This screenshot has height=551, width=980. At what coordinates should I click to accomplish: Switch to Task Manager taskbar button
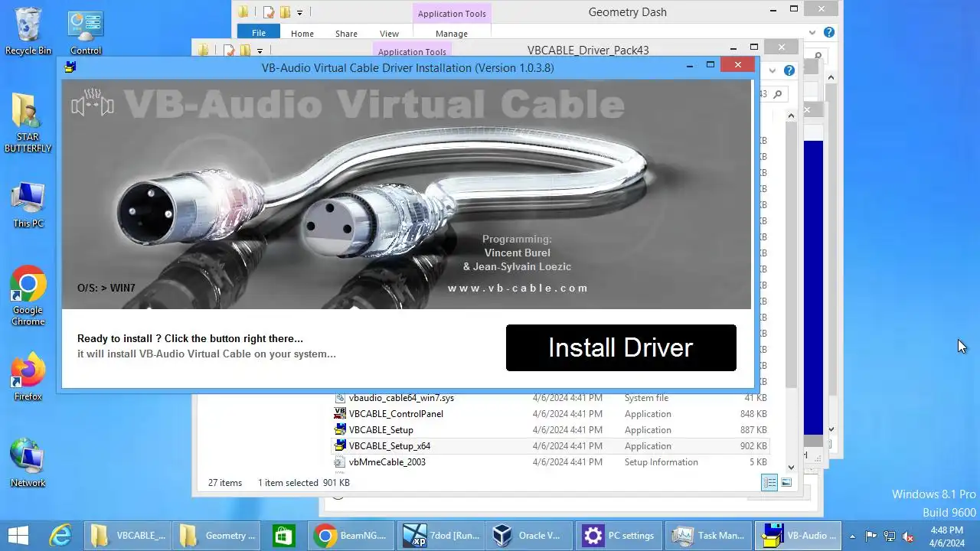click(x=708, y=536)
